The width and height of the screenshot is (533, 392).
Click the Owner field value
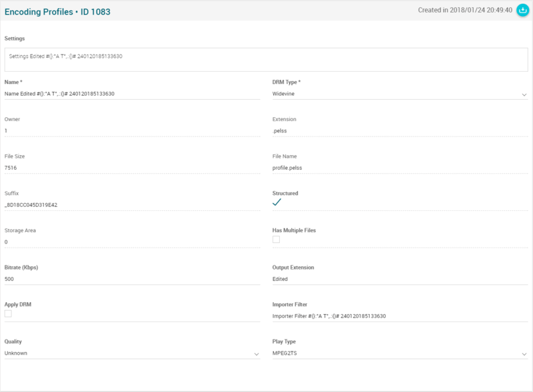(x=132, y=131)
